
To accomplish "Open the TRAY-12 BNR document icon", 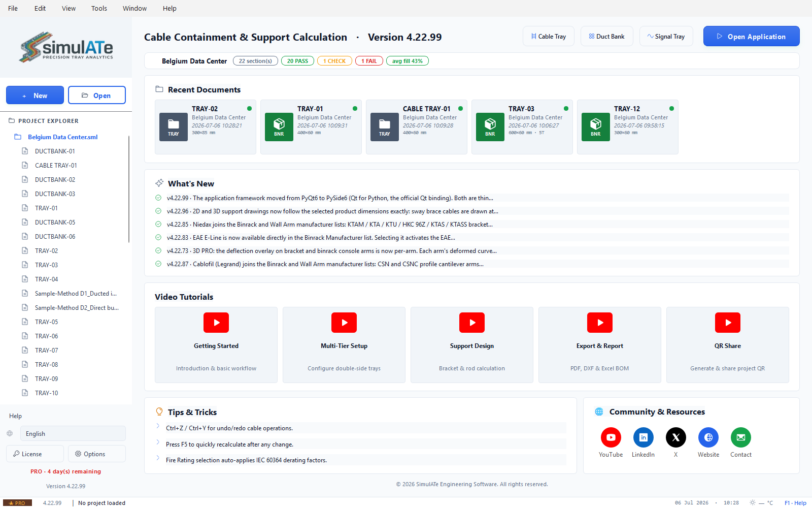I will point(596,127).
